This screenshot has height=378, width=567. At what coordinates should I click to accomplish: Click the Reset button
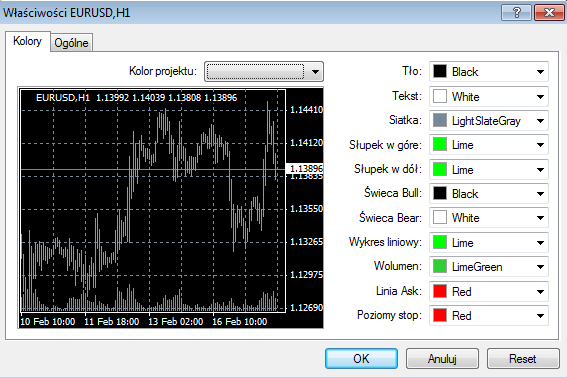coord(523,358)
